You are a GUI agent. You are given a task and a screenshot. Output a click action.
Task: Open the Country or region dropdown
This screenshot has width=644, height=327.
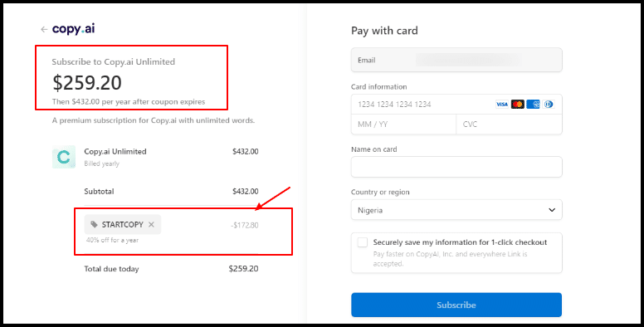(456, 210)
